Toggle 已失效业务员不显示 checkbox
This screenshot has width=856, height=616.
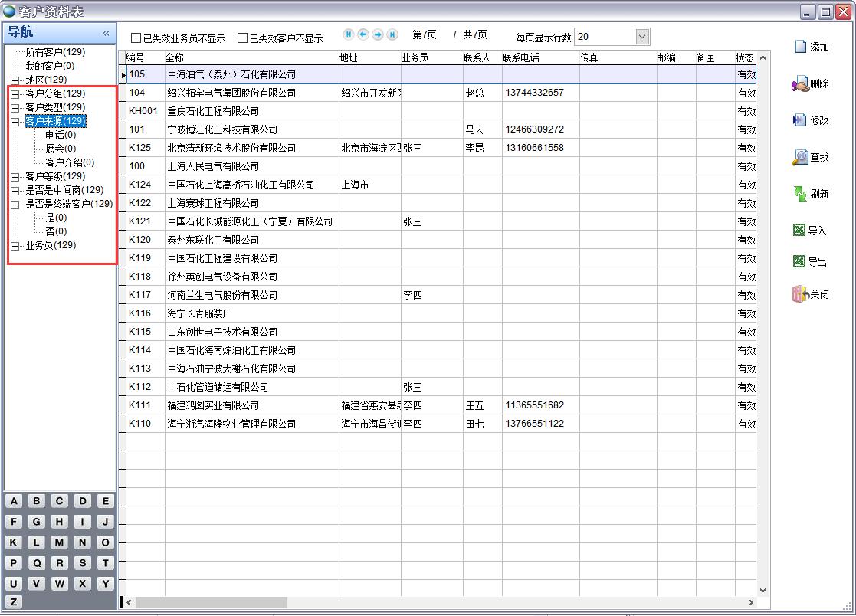(x=136, y=38)
